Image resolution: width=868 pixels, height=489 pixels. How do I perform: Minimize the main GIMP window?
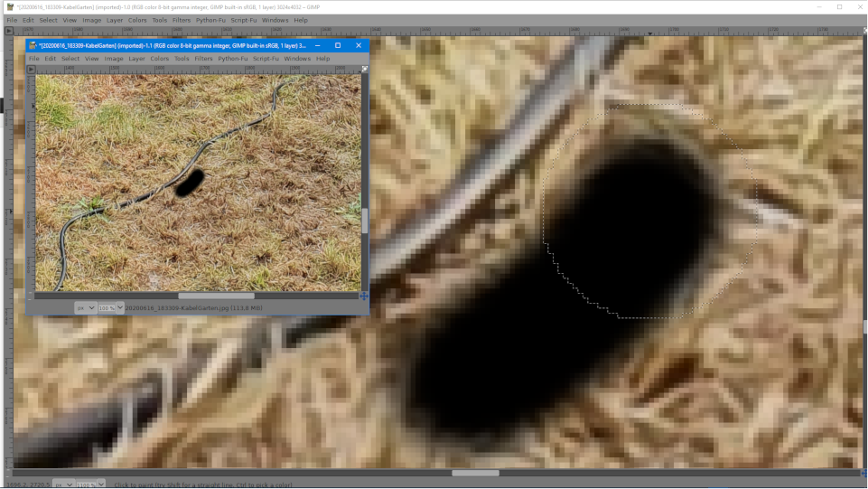[818, 7]
